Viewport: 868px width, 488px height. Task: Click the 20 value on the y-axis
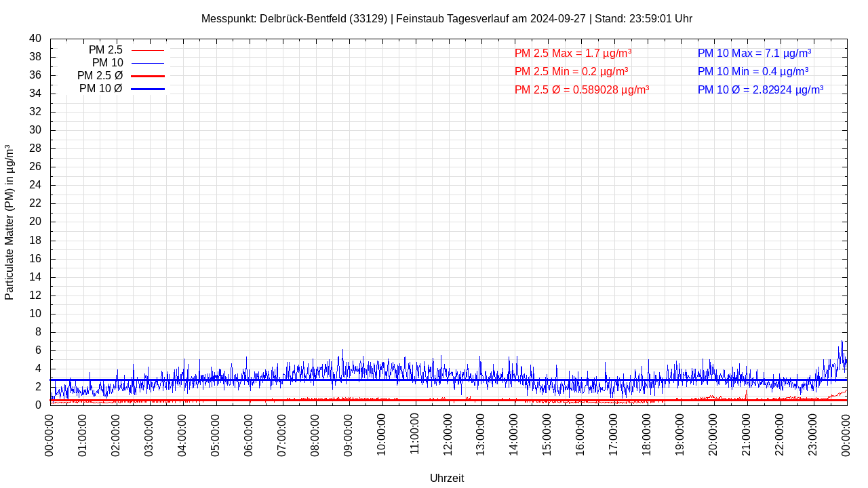click(35, 222)
